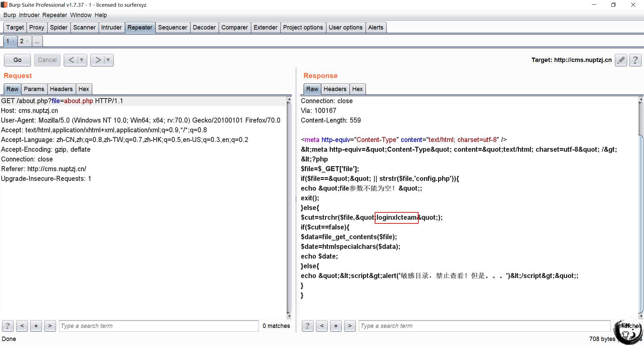Switch to the Extender tab
The height and width of the screenshot is (345, 644).
click(265, 27)
